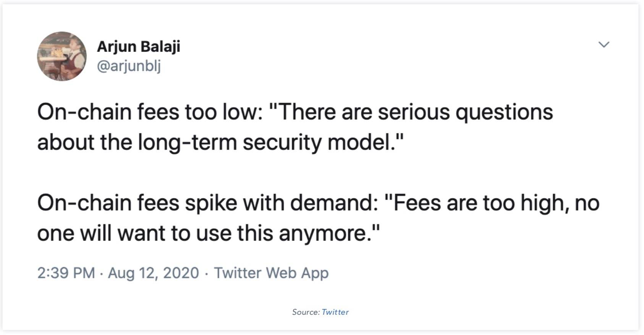Follow the Source: Twitter link
The height and width of the screenshot is (335, 644).
pos(335,312)
